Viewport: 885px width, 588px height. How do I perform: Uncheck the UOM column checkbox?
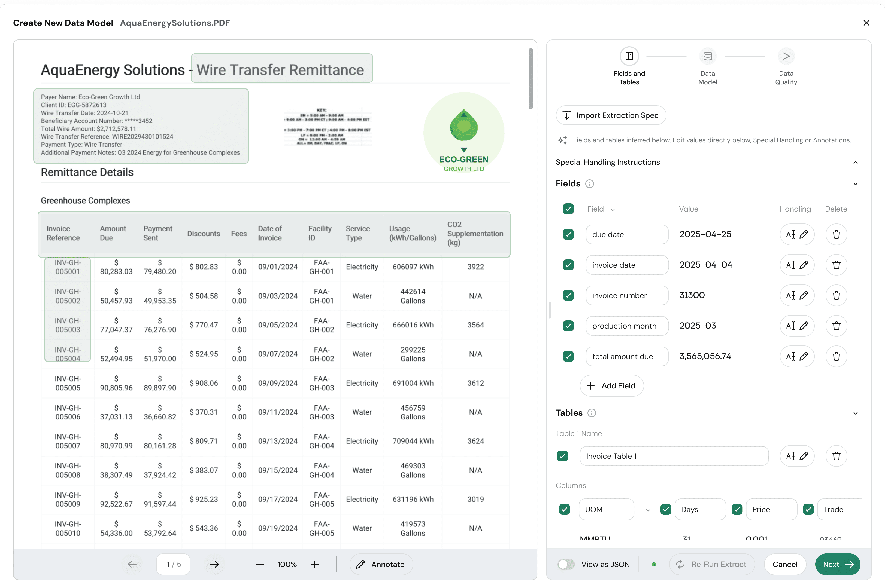564,509
